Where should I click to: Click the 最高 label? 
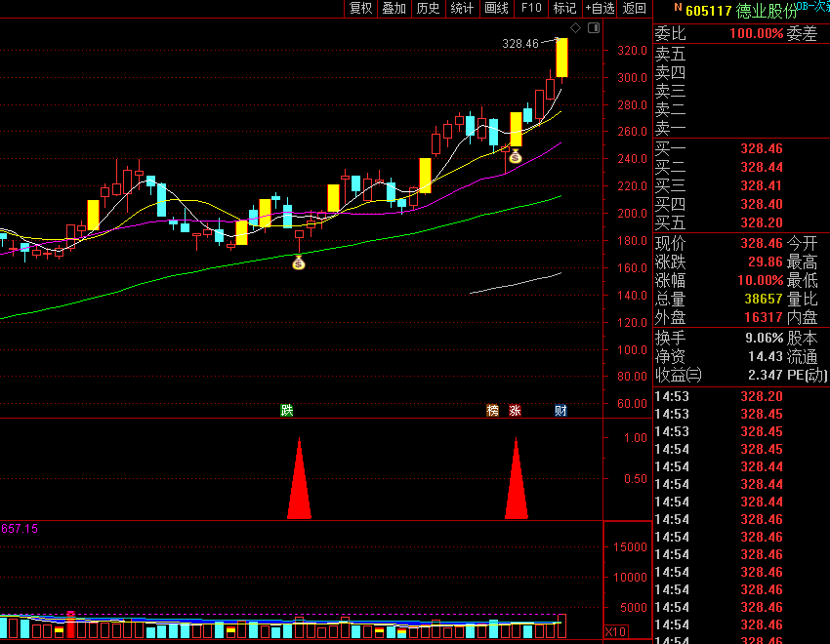[x=802, y=262]
